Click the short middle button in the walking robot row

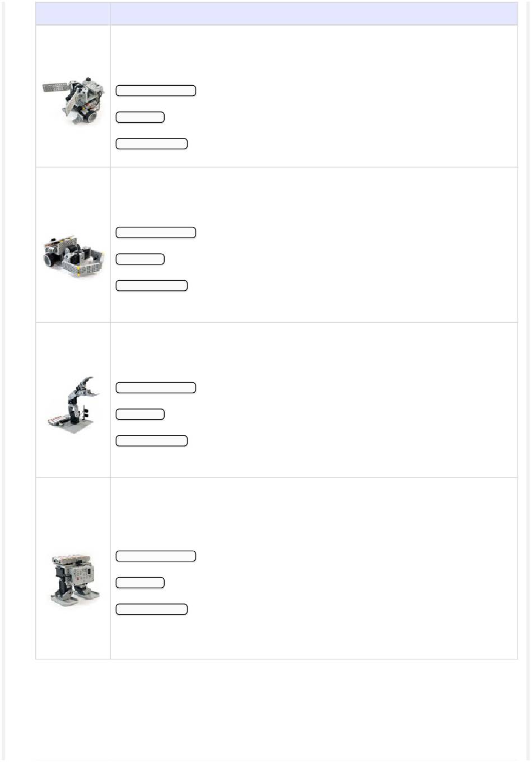(140, 583)
